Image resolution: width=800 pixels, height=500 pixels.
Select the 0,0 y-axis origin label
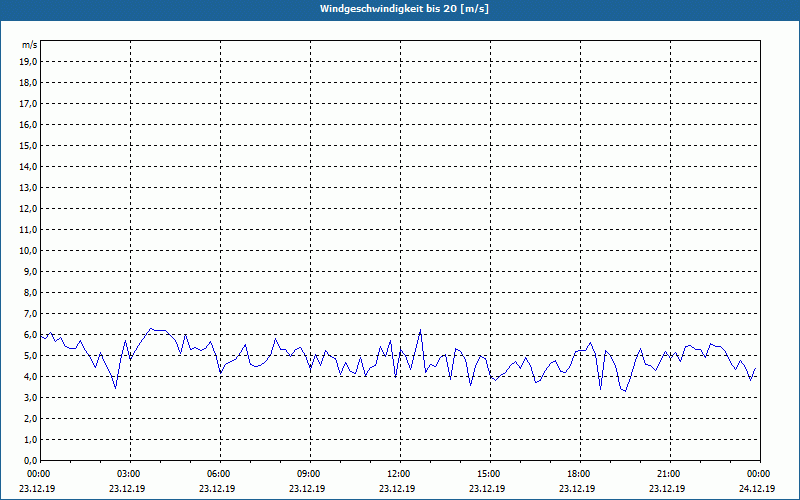pyautogui.click(x=30, y=461)
